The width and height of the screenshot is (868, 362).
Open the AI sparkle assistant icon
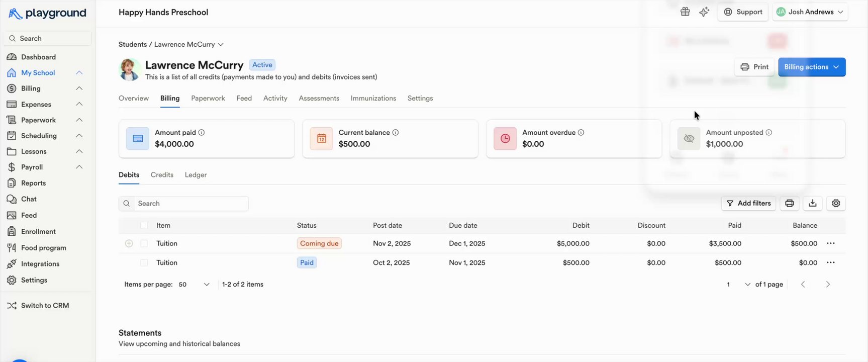coord(704,12)
